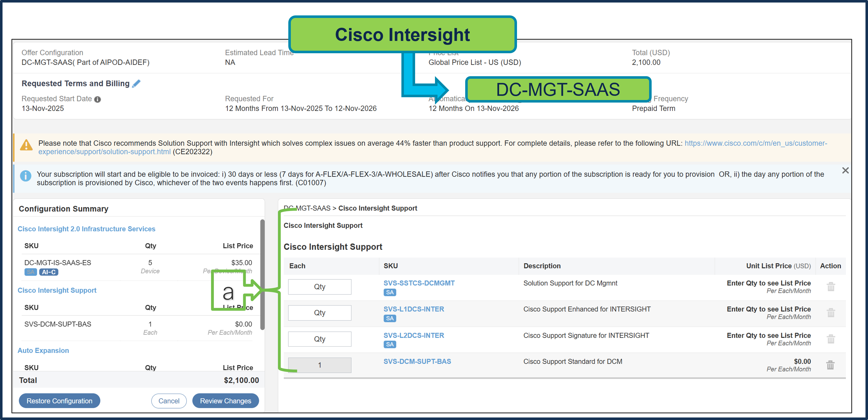The width and height of the screenshot is (868, 420).
Task: Open the SVS-SSTCS-DCMGMT SKU link
Action: point(419,283)
